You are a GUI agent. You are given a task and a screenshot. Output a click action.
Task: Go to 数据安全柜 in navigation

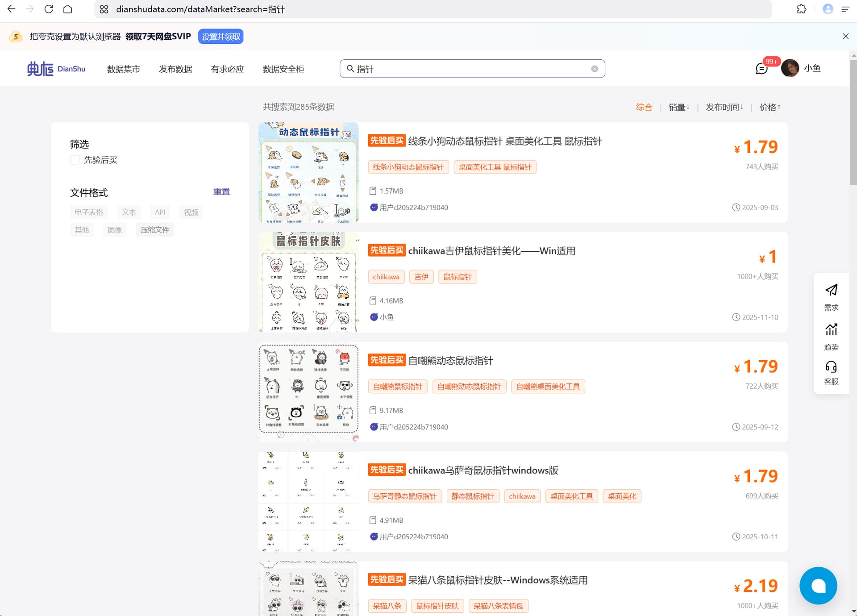[x=283, y=69]
